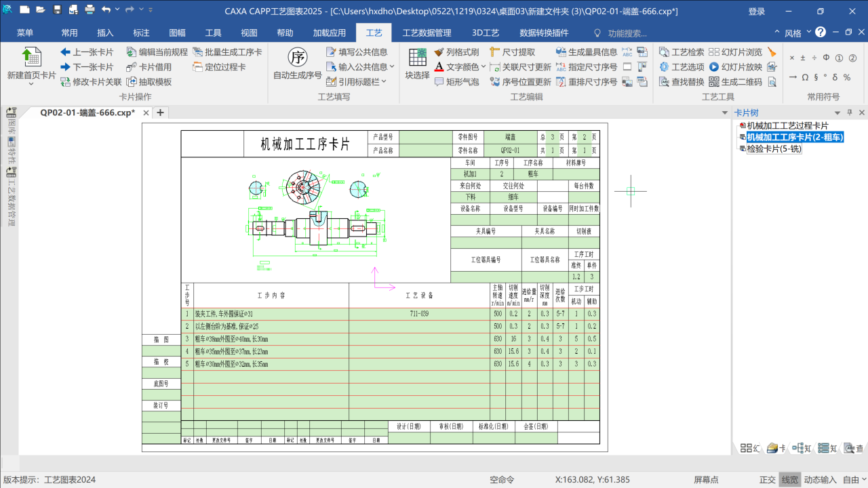The width and height of the screenshot is (868, 488).
Task: Expand the 新建首页卡片 dropdown arrow
Action: click(x=31, y=85)
